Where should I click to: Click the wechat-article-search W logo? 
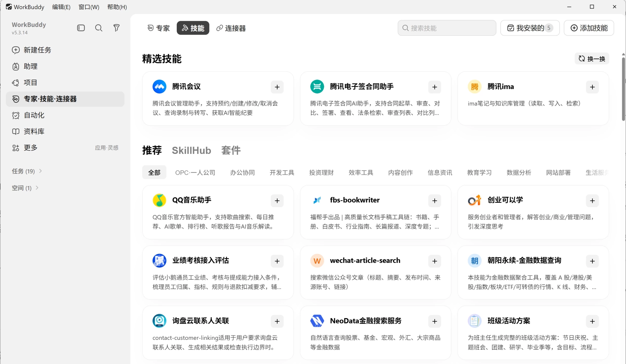tap(317, 261)
